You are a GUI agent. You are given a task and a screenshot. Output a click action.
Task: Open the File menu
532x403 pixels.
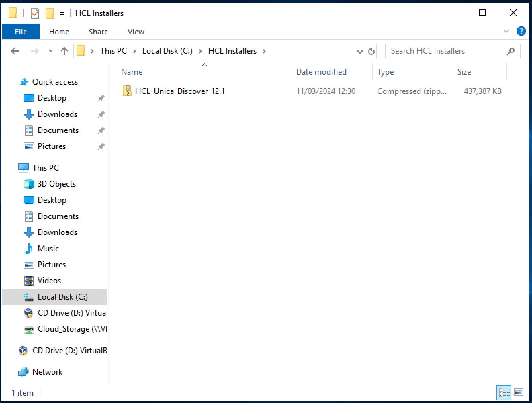coord(21,32)
